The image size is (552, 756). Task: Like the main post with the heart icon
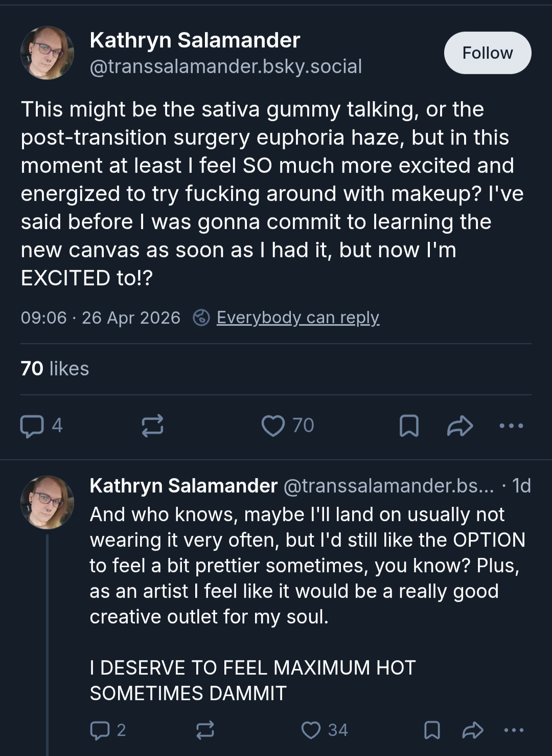pos(273,426)
